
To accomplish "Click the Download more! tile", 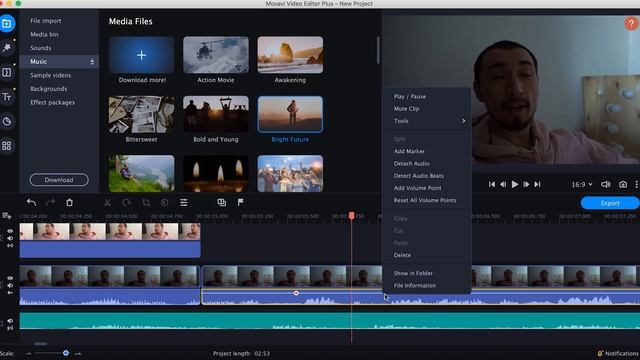I will click(x=142, y=55).
